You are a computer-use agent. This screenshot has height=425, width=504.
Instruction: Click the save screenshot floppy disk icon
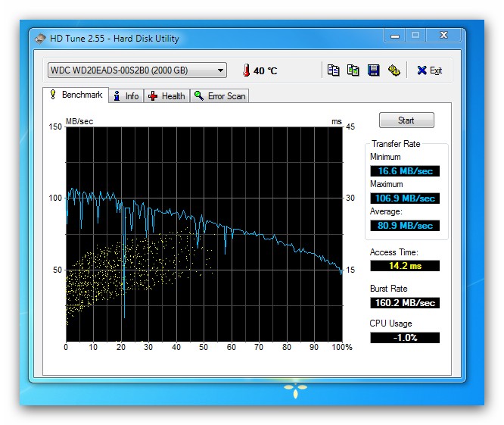(x=373, y=70)
